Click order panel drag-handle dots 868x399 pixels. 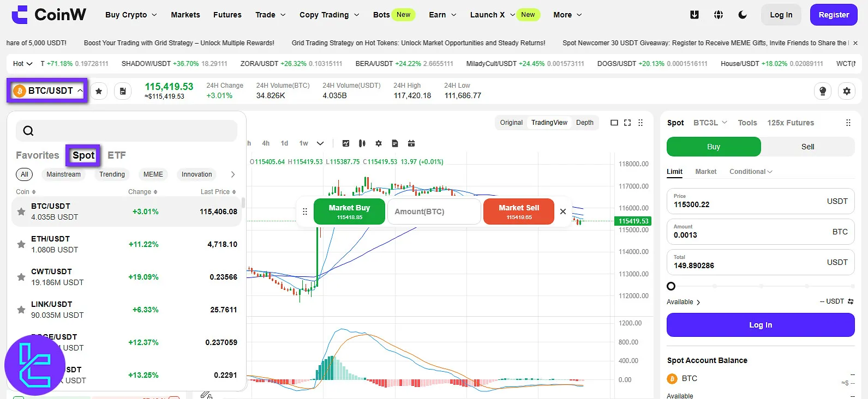tap(848, 123)
